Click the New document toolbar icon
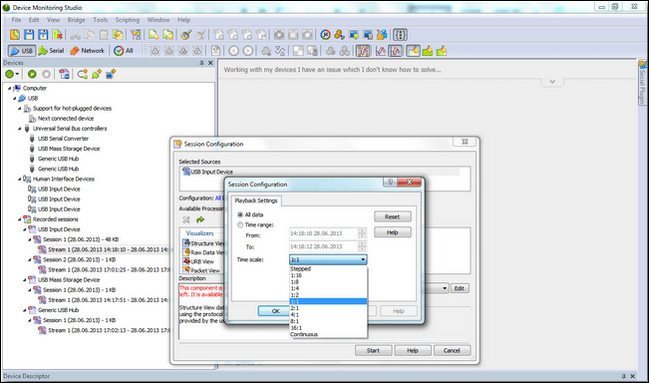 pyautogui.click(x=15, y=35)
